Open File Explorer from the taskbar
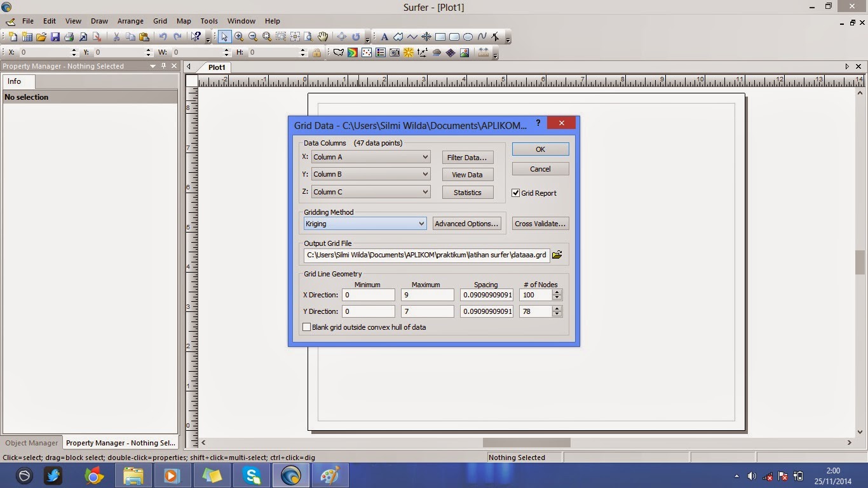This screenshot has width=868, height=488. point(133,475)
